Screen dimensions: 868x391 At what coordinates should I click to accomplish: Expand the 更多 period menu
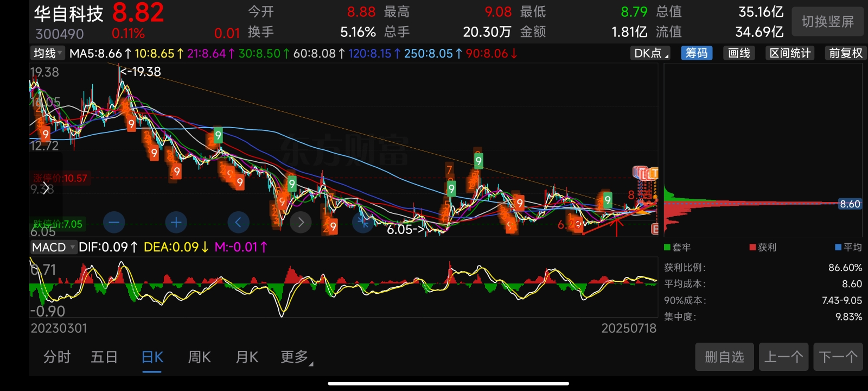click(297, 357)
